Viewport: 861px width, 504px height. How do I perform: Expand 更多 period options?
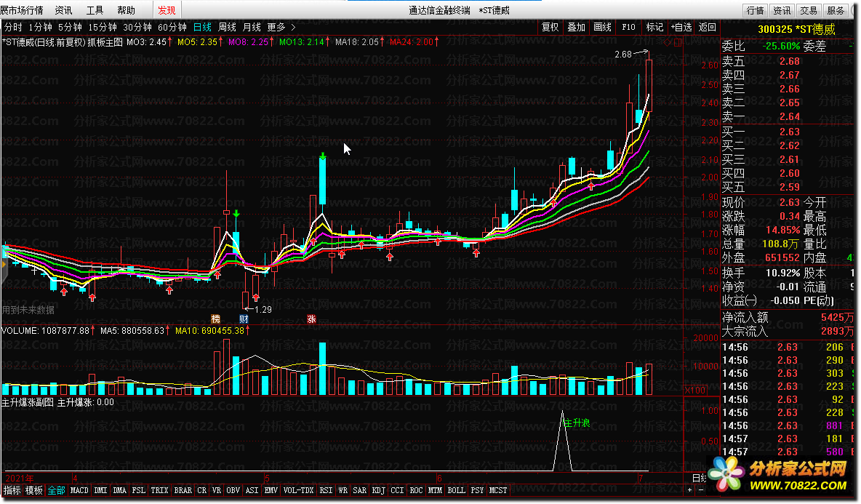[x=281, y=27]
